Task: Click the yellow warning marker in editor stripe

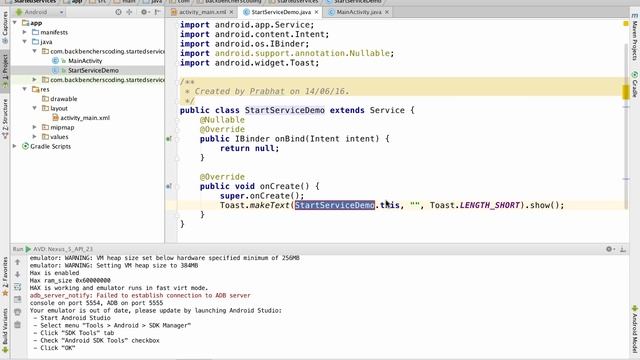Action: 626,92
